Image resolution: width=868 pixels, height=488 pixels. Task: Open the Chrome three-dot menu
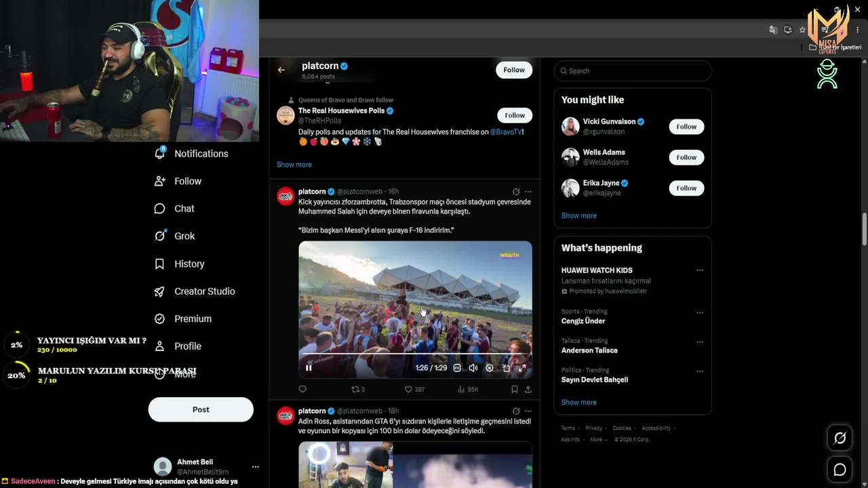point(858,30)
